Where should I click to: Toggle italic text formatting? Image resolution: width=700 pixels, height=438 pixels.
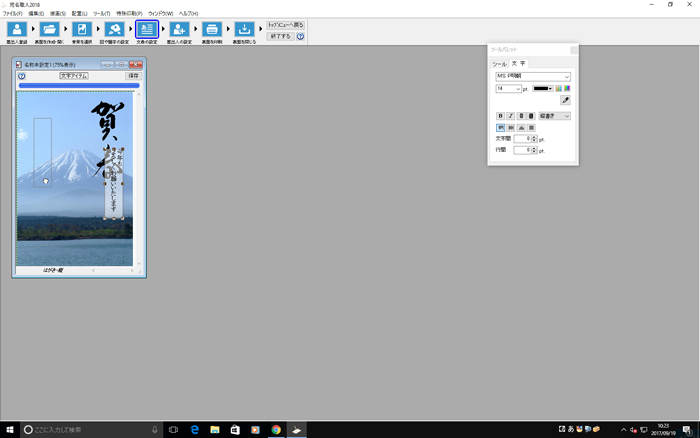511,116
